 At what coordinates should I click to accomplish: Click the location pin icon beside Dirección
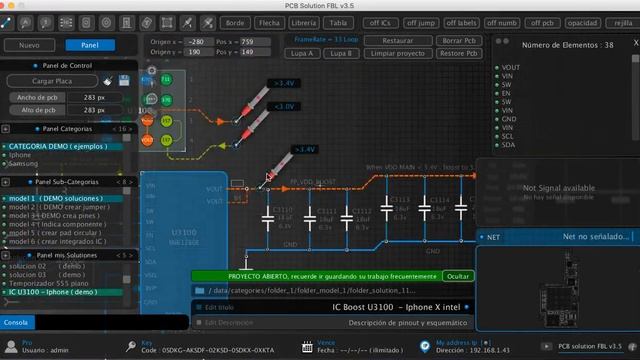click(425, 347)
